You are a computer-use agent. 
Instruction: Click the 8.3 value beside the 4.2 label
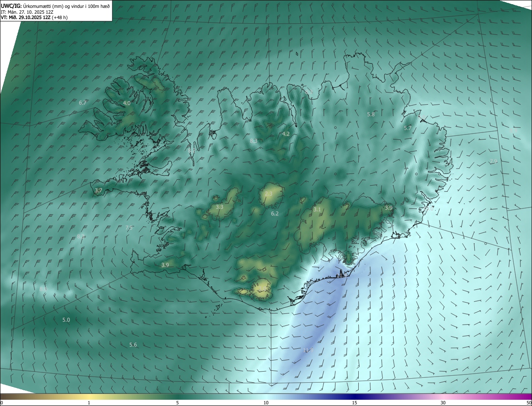[x=254, y=141]
